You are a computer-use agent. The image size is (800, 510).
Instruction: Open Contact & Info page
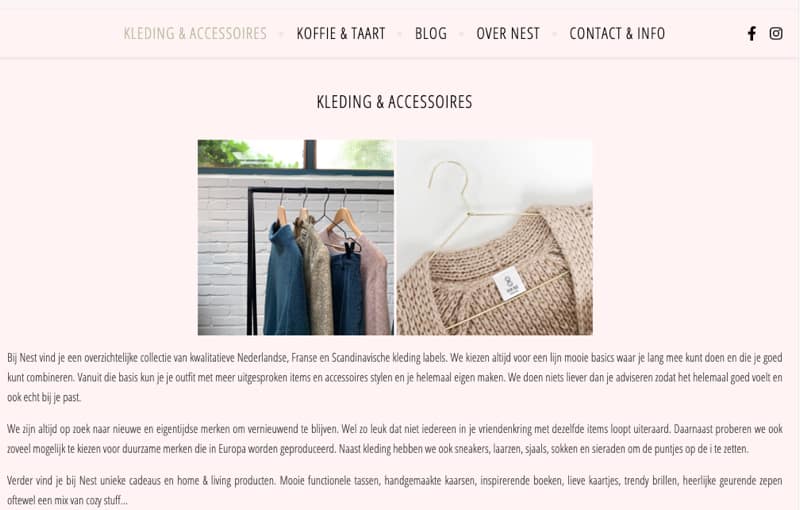(617, 34)
